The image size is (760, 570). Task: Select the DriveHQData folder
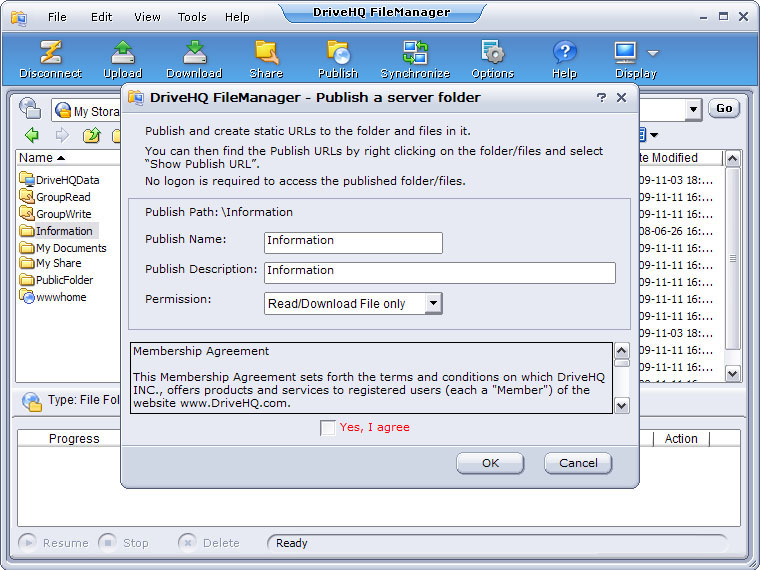click(x=60, y=180)
